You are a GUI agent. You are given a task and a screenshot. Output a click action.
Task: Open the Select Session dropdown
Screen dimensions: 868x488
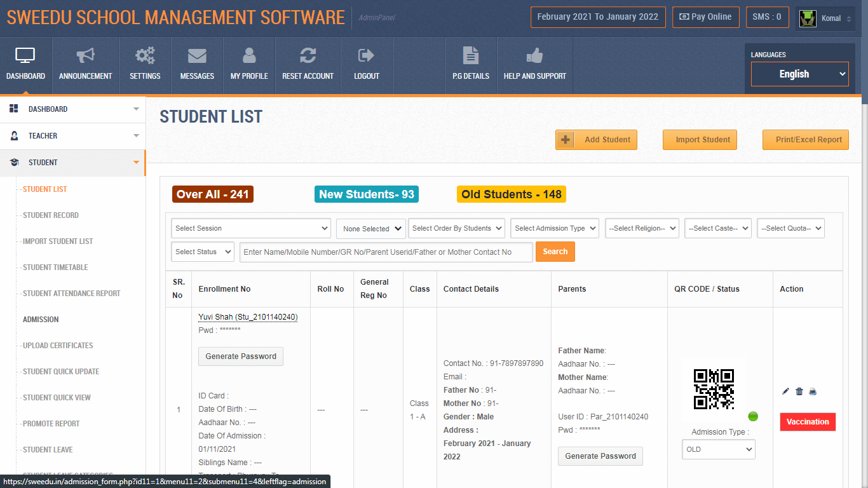point(250,228)
